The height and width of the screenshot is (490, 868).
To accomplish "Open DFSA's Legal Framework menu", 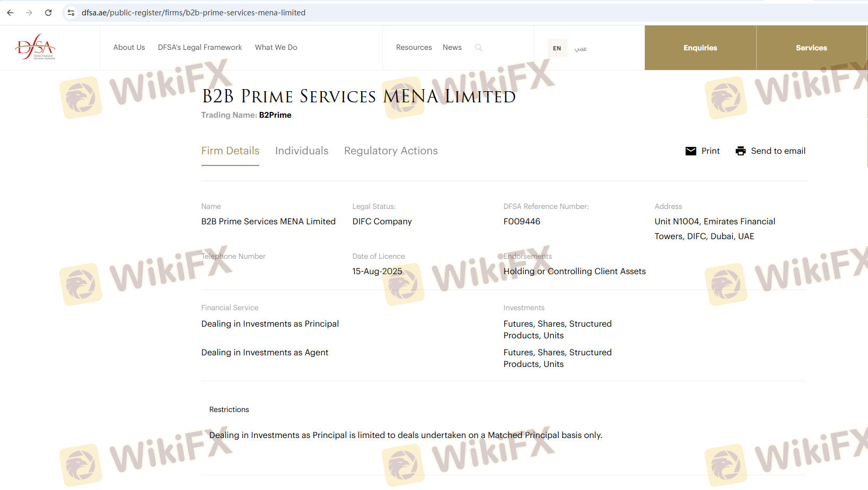I will [x=200, y=48].
